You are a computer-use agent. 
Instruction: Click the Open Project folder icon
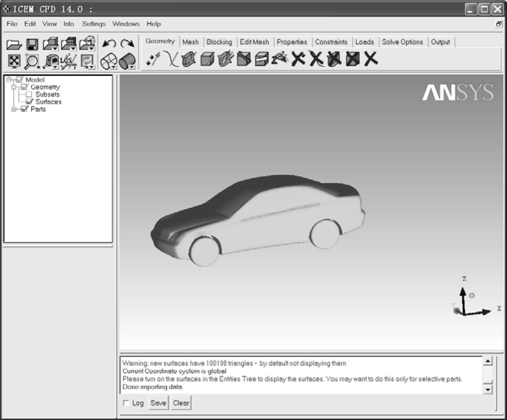[14, 45]
